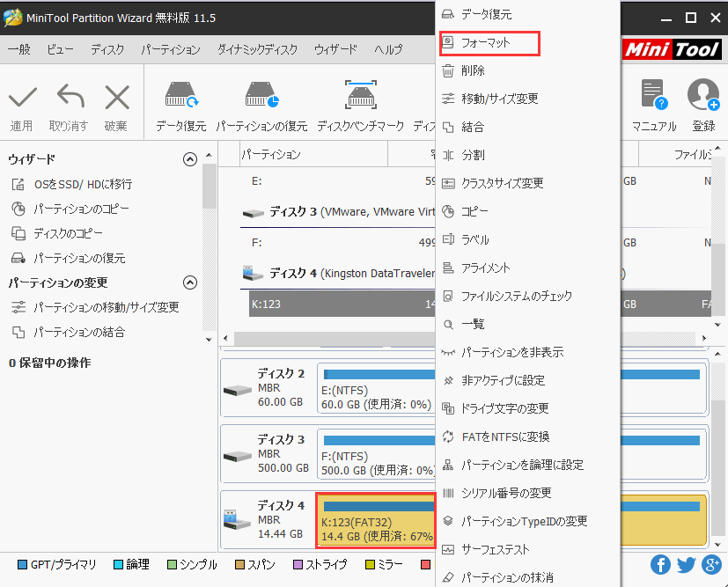Choose パーティションを論理に設定 in context menu
Image resolution: width=728 pixels, height=587 pixels.
pyautogui.click(x=528, y=465)
